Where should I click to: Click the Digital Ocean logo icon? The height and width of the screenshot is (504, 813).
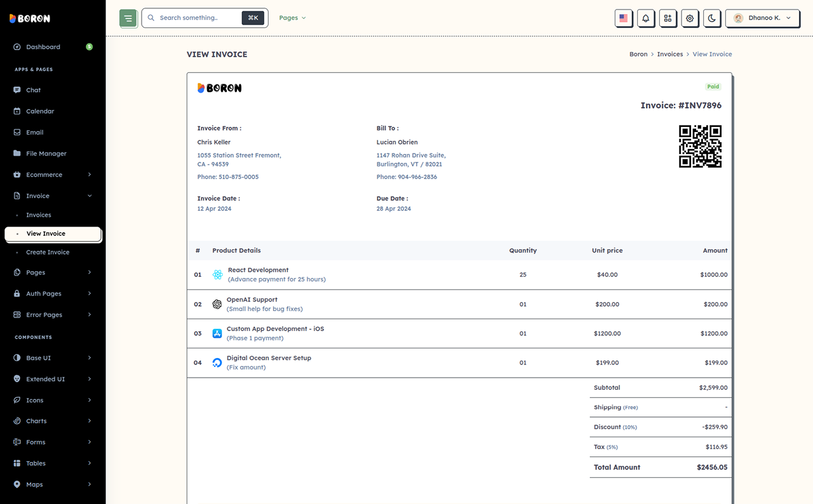click(x=217, y=363)
